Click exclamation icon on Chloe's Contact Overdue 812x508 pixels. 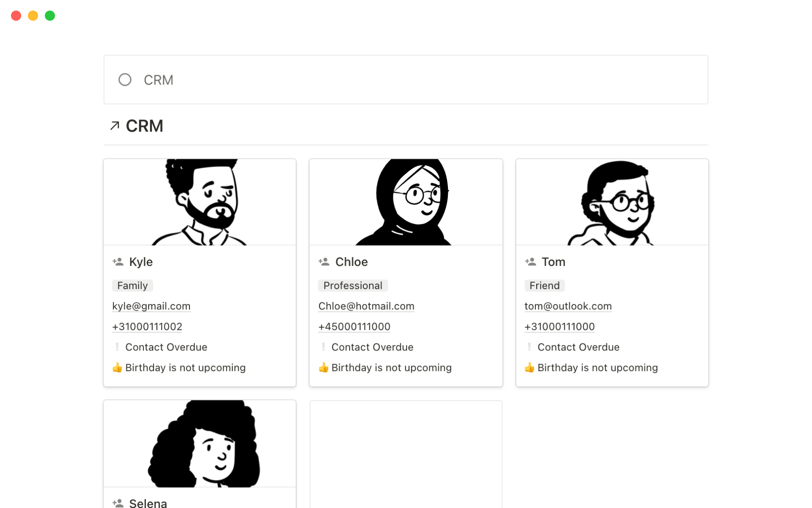(324, 347)
